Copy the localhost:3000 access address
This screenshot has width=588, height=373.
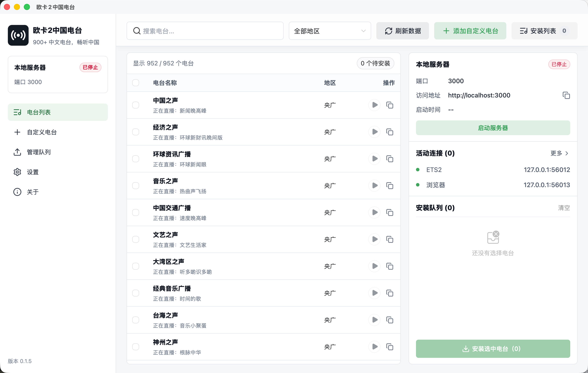(x=566, y=95)
